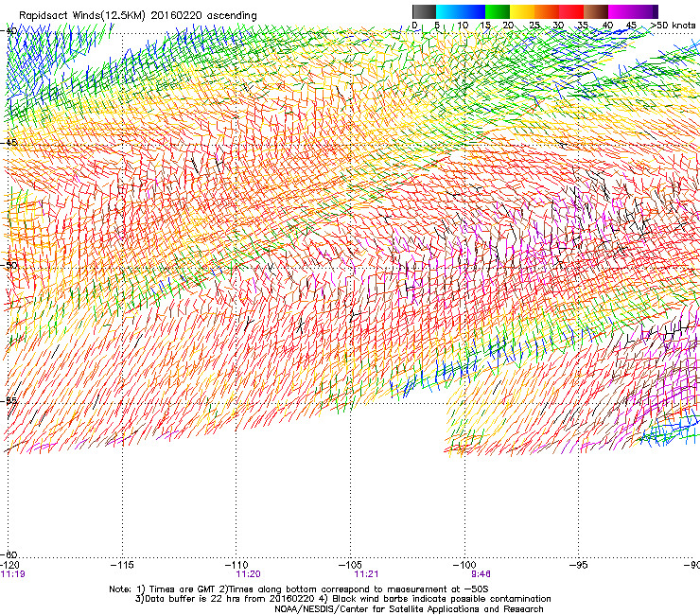
Task: Click the -45 latitude axis label
Action: coord(9,143)
